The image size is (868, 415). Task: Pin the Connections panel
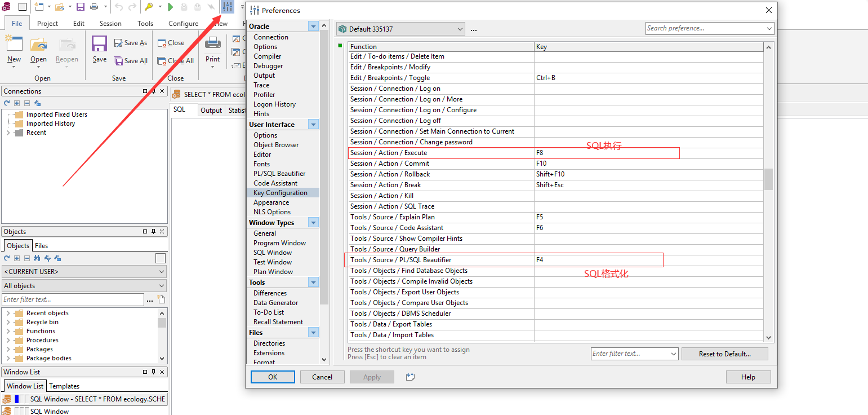coord(153,91)
